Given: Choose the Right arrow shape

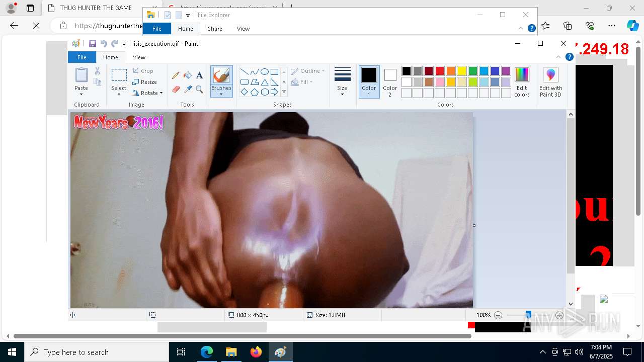Looking at the screenshot, I should [274, 92].
